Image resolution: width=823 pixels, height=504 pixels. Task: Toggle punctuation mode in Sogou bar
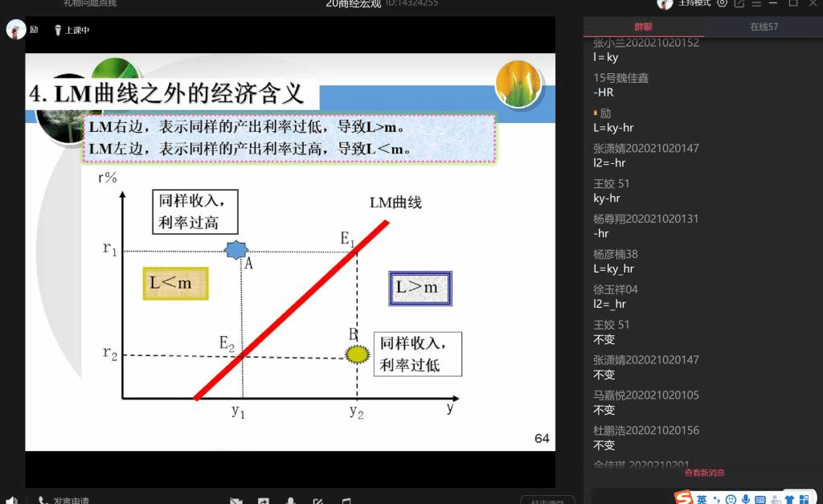716,498
